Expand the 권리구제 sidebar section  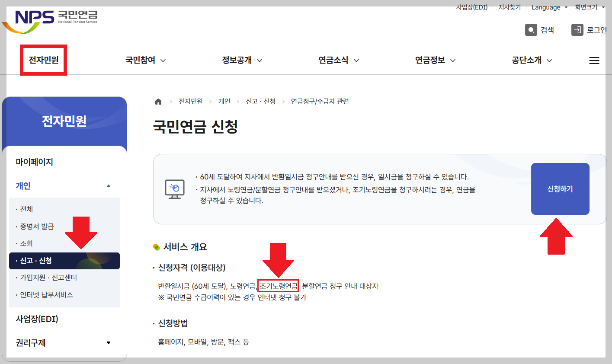(x=64, y=342)
